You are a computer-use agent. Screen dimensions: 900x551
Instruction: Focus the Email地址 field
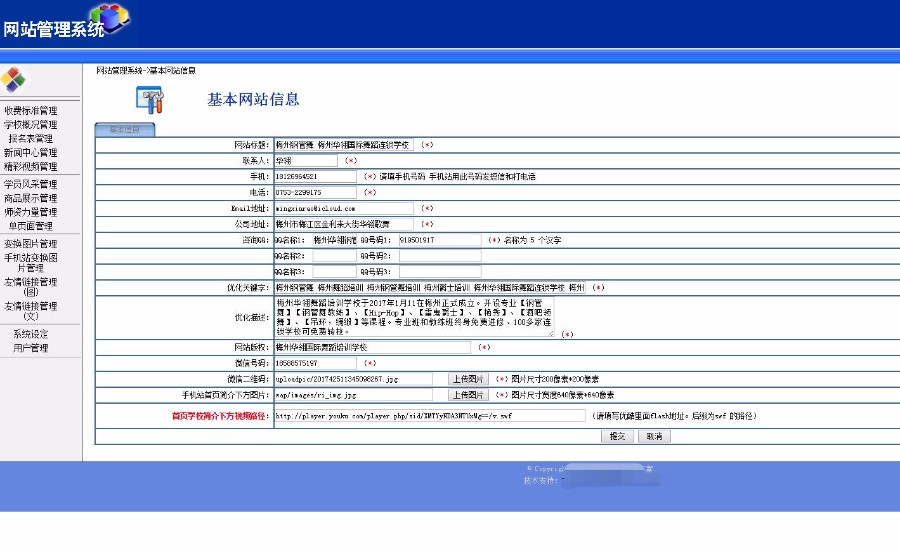(x=344, y=208)
